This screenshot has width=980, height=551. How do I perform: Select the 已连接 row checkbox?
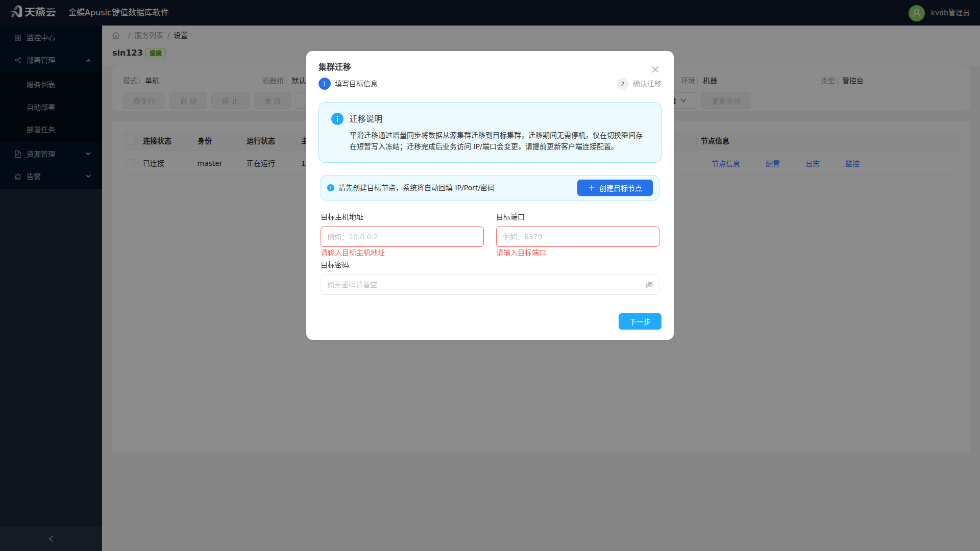tap(131, 163)
